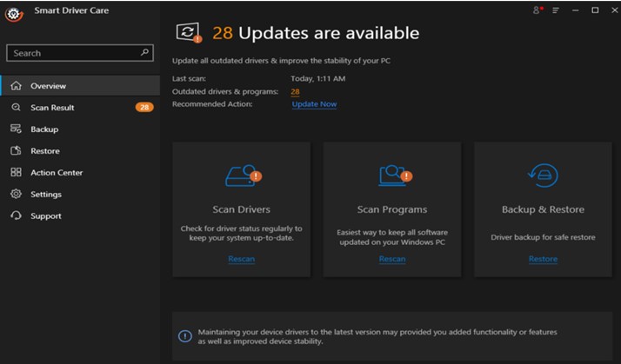Click the 'Recommended Action:' label
This screenshot has width=621, height=364.
tap(212, 104)
